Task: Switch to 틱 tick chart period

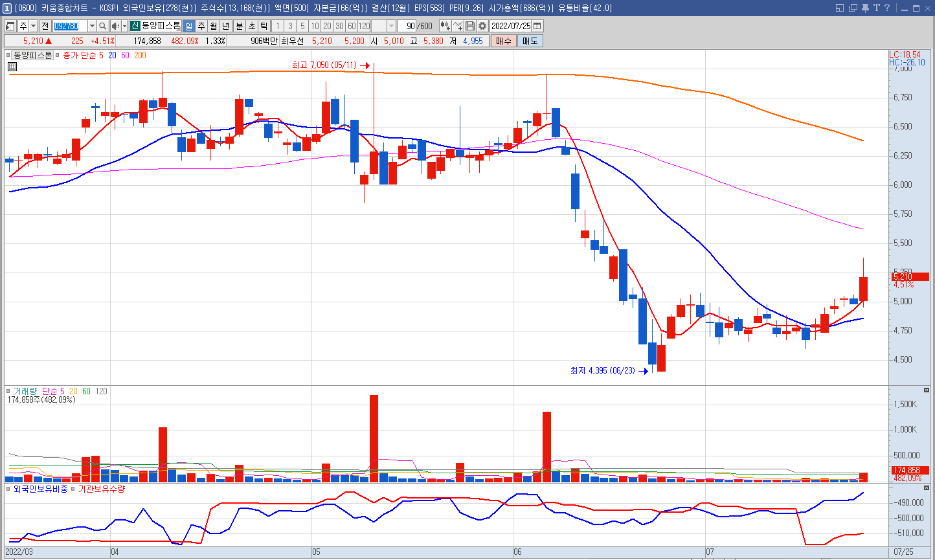Action: click(264, 26)
